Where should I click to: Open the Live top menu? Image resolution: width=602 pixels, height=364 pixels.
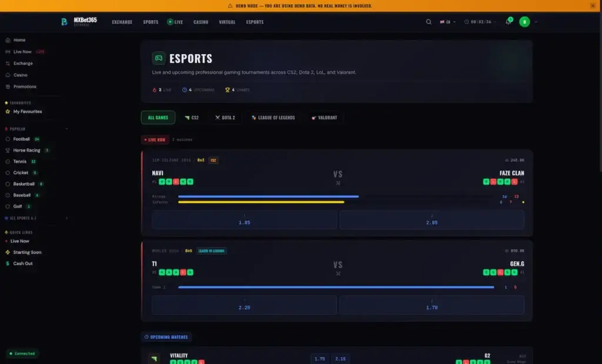click(175, 22)
